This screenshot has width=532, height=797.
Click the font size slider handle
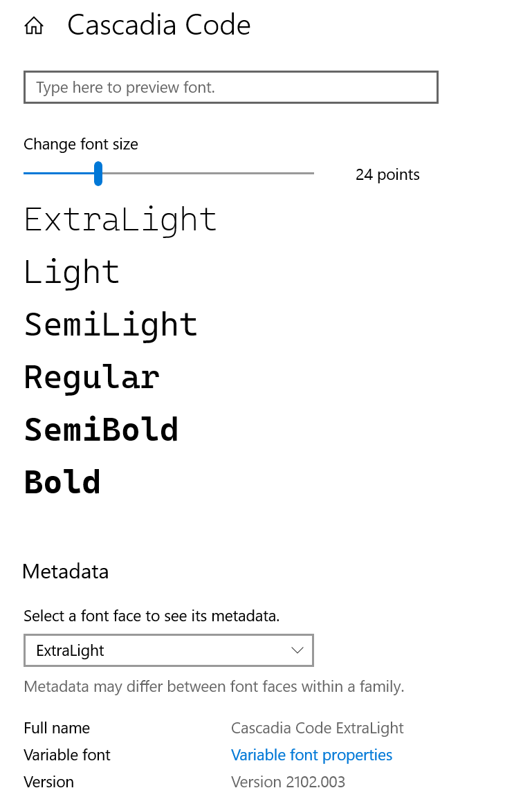click(x=98, y=174)
